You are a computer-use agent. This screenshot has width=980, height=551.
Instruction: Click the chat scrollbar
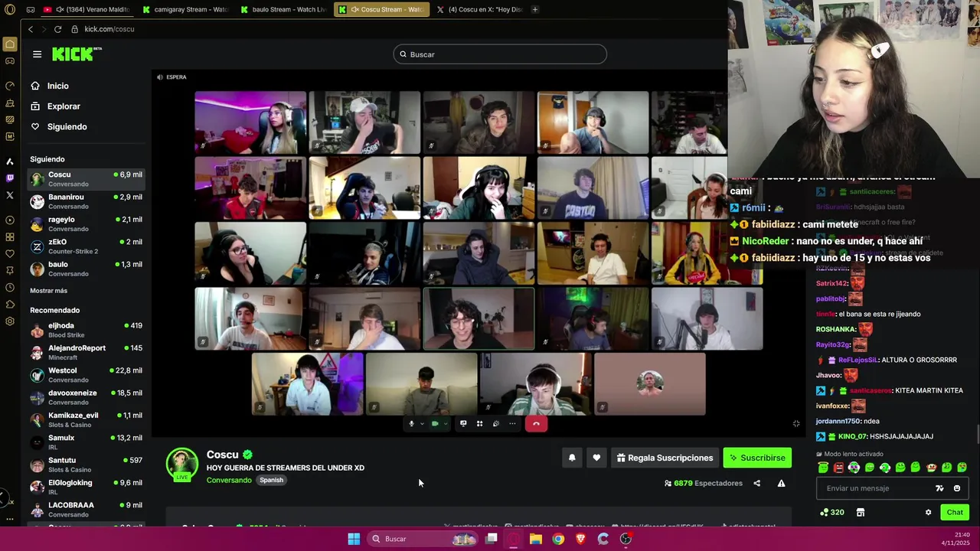(x=977, y=433)
